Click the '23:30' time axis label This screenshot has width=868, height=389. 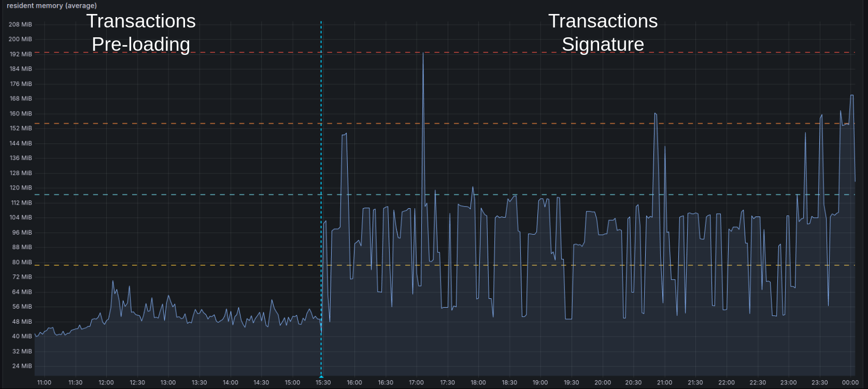pos(820,383)
